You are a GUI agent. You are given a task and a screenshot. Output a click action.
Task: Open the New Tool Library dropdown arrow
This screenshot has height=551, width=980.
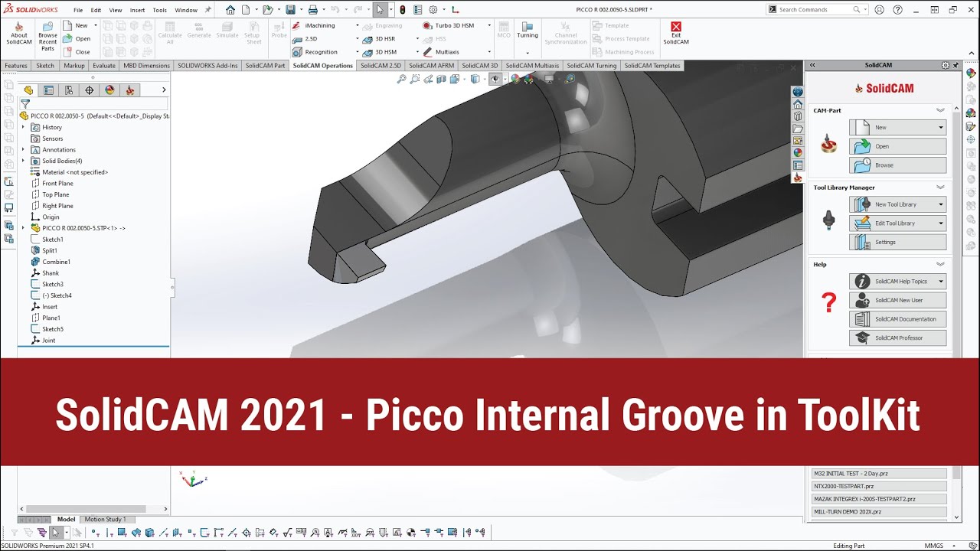click(941, 204)
